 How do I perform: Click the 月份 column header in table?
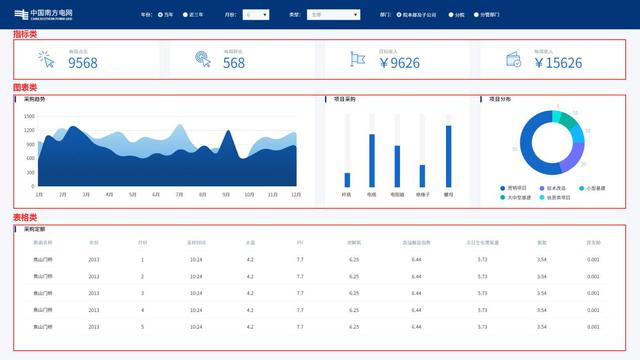coord(142,242)
